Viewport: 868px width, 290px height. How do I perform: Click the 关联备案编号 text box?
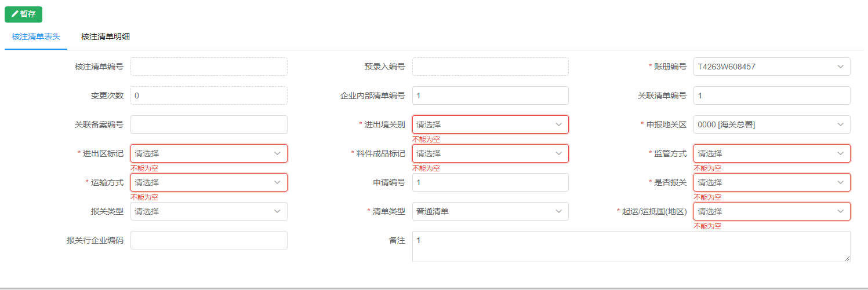pos(209,124)
